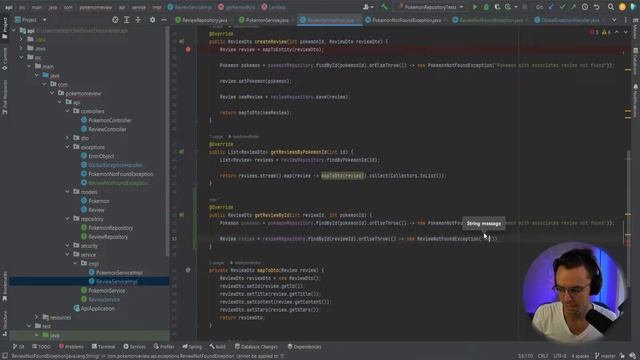Click the master branch widget in status bar

(x=605, y=356)
